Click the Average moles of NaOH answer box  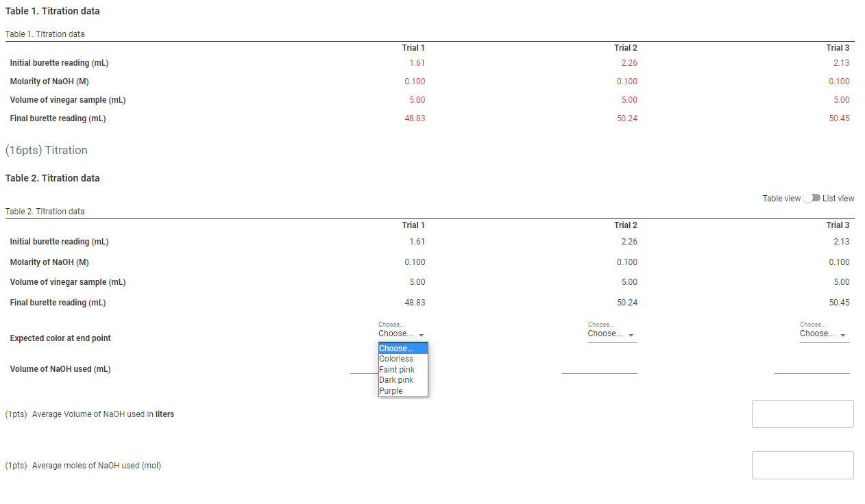pyautogui.click(x=802, y=465)
